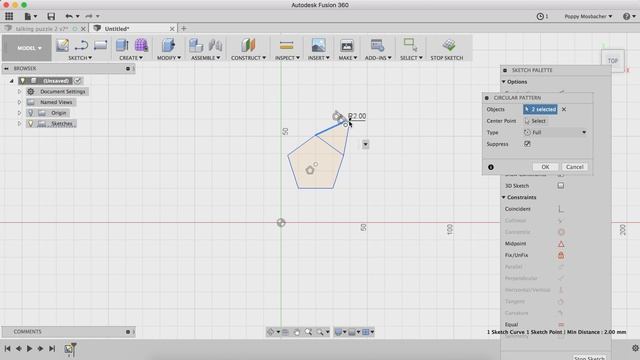Select the Orbit navigation tool
The height and width of the screenshot is (360, 640).
(x=271, y=332)
